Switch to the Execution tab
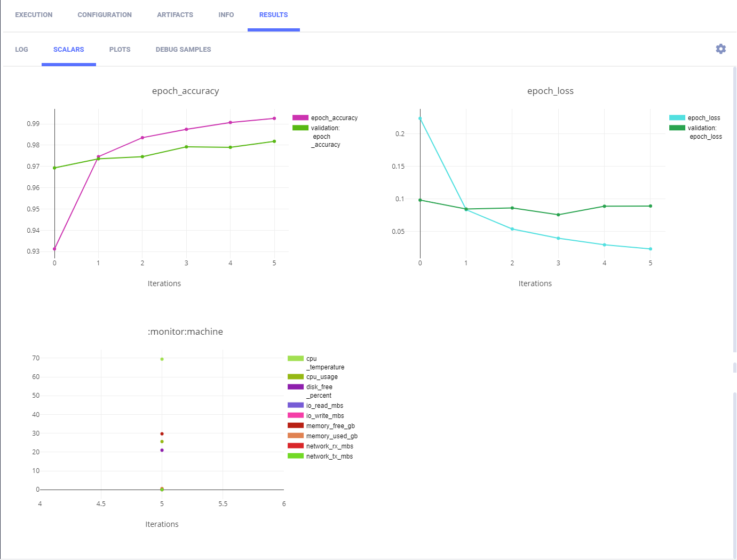Viewport: 737px width, 560px height. pyautogui.click(x=34, y=15)
